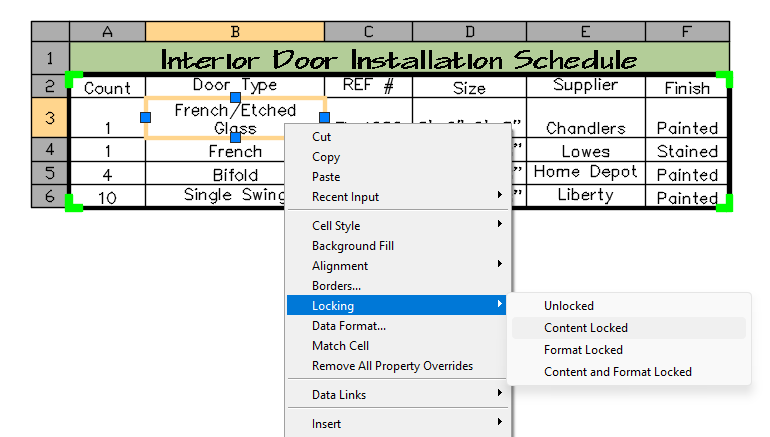Expand the Data Links submenu
The image size is (770, 437).
[339, 395]
